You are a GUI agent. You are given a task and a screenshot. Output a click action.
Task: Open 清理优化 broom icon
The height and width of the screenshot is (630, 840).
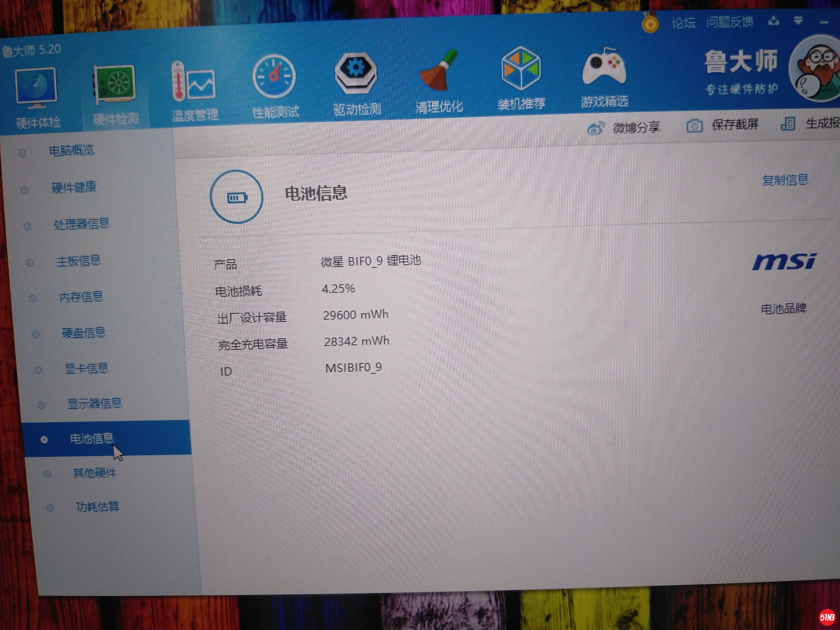[x=438, y=71]
